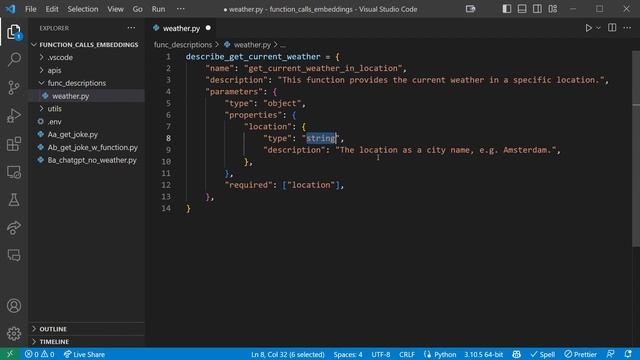Click the 3.10.5 64-bit interpreter selector
The height and width of the screenshot is (360, 640).
tap(483, 354)
